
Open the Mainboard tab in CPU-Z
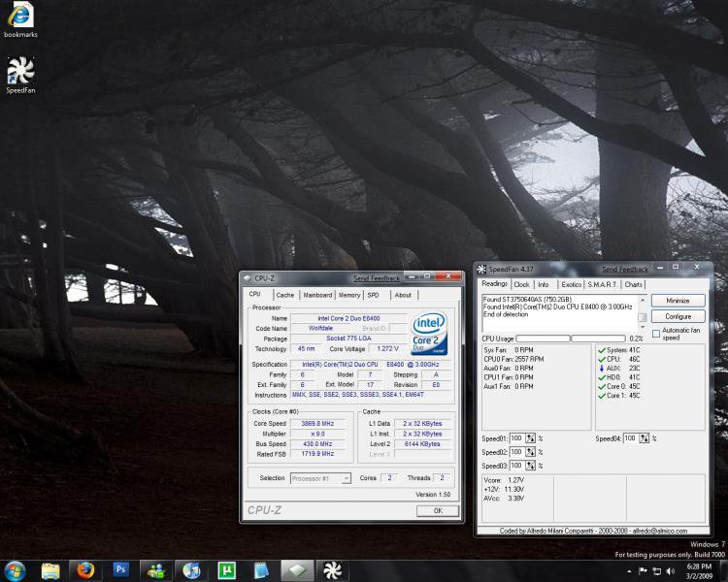tap(317, 295)
